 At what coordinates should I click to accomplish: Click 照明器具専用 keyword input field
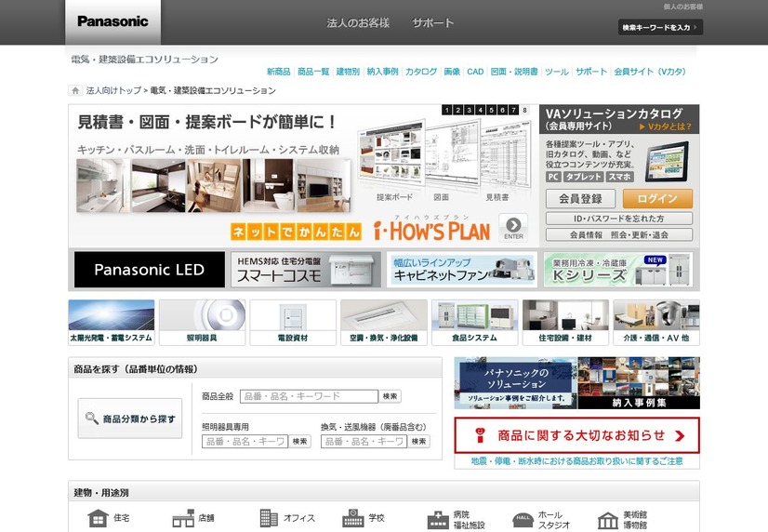245,442
